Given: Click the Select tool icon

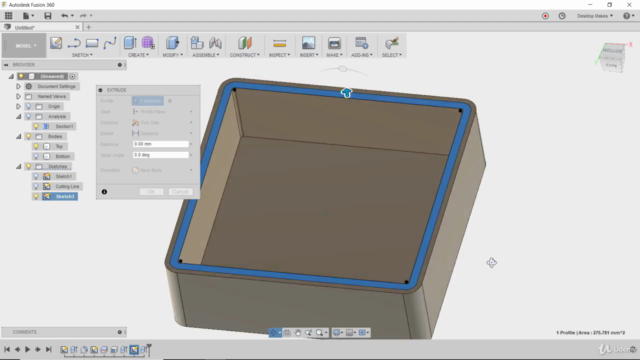Looking at the screenshot, I should 391,43.
